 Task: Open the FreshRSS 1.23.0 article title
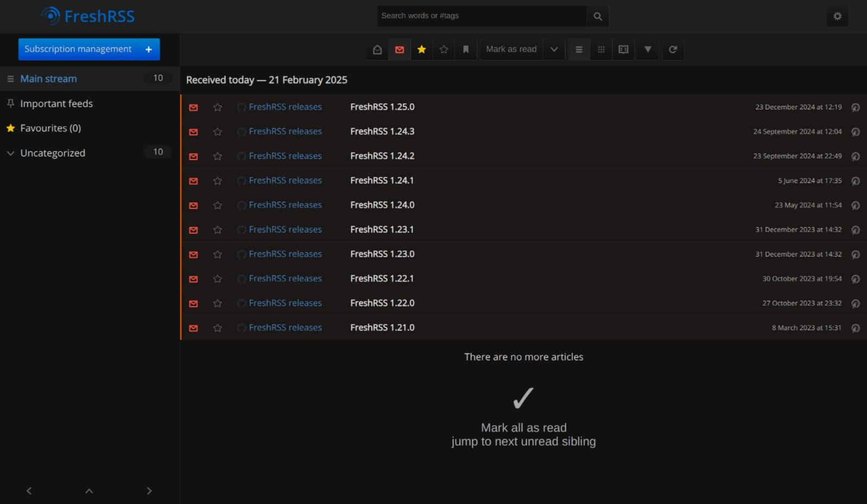382,253
